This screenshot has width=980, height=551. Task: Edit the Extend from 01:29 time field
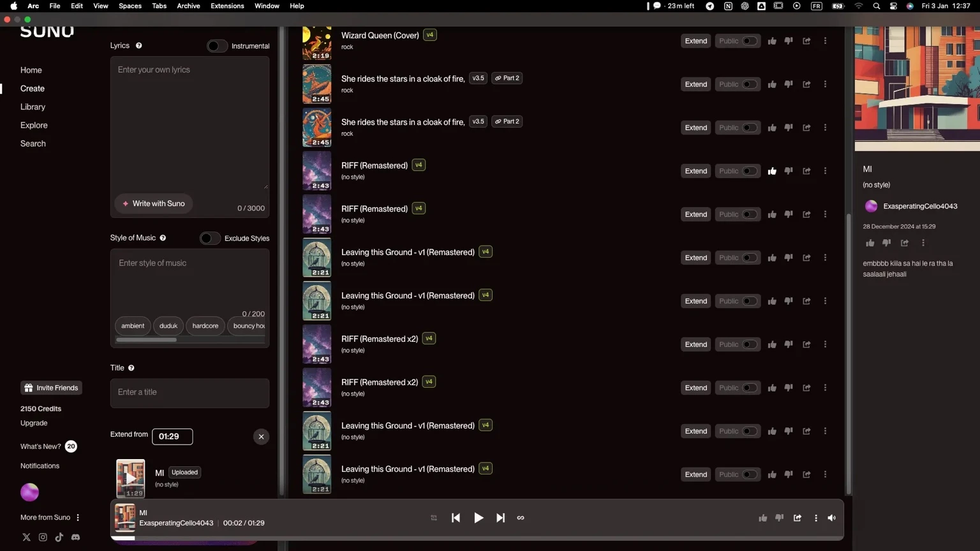click(172, 437)
